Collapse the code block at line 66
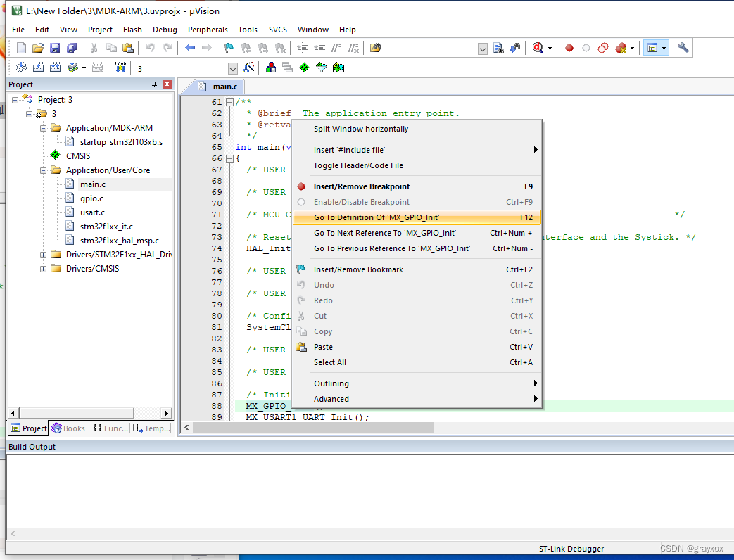The image size is (734, 560). pyautogui.click(x=229, y=158)
